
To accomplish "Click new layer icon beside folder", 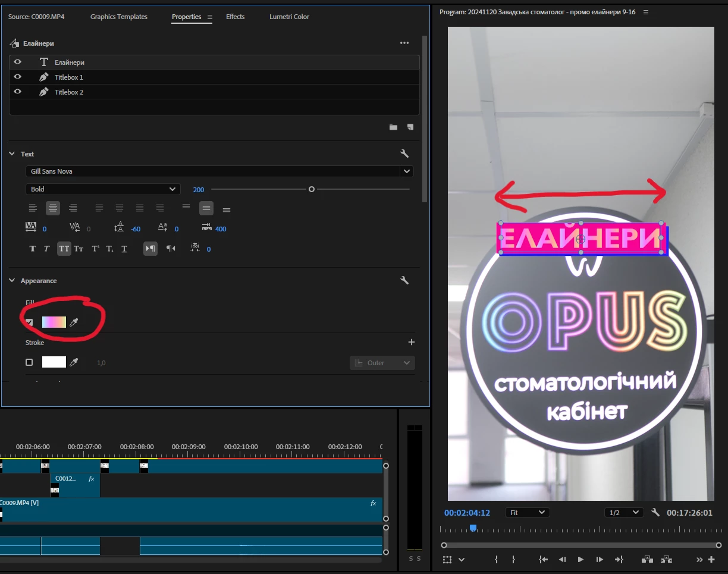I will tap(410, 127).
